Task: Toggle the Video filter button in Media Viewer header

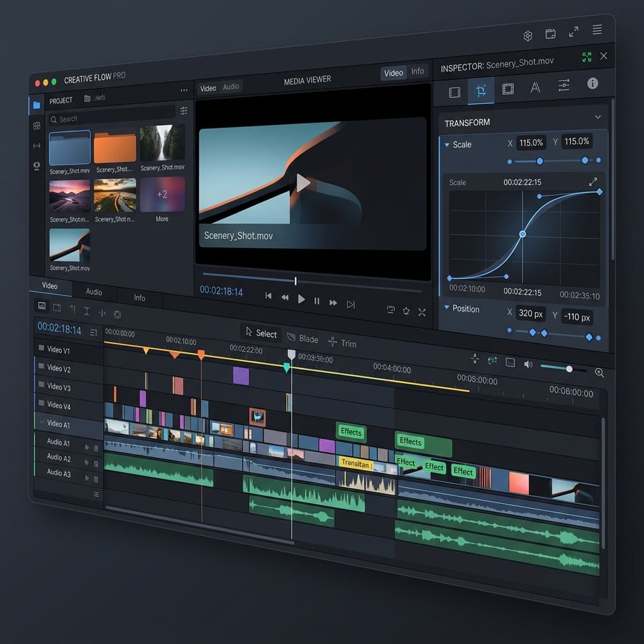Action: click(393, 73)
